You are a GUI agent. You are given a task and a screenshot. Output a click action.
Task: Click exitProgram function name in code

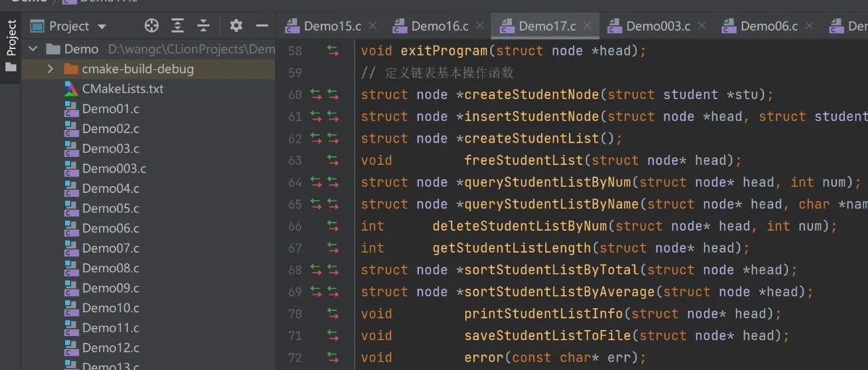tap(444, 51)
